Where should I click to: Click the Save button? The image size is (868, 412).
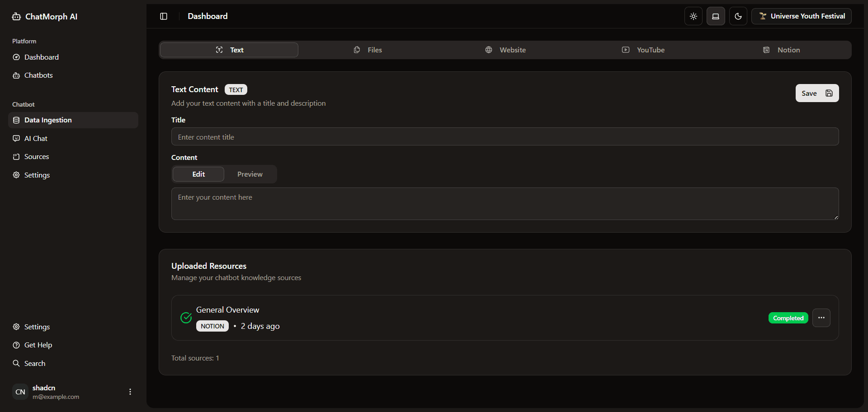pos(816,94)
